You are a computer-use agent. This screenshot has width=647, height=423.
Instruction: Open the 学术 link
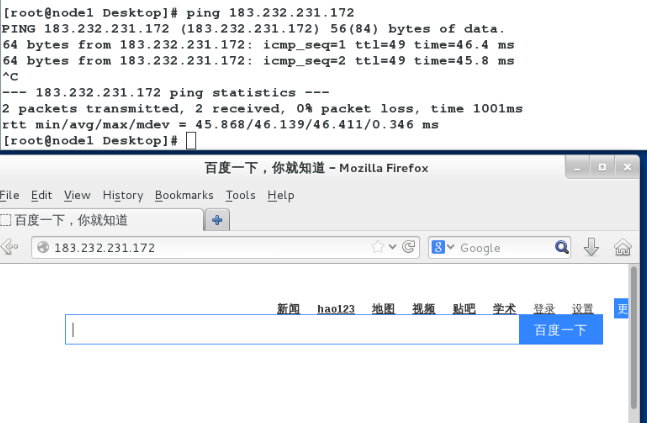[504, 308]
